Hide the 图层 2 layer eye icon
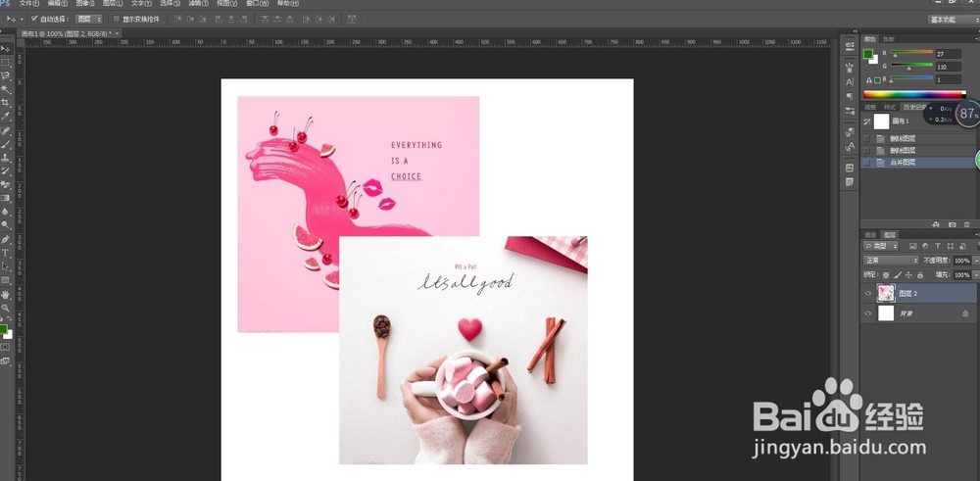 click(867, 293)
